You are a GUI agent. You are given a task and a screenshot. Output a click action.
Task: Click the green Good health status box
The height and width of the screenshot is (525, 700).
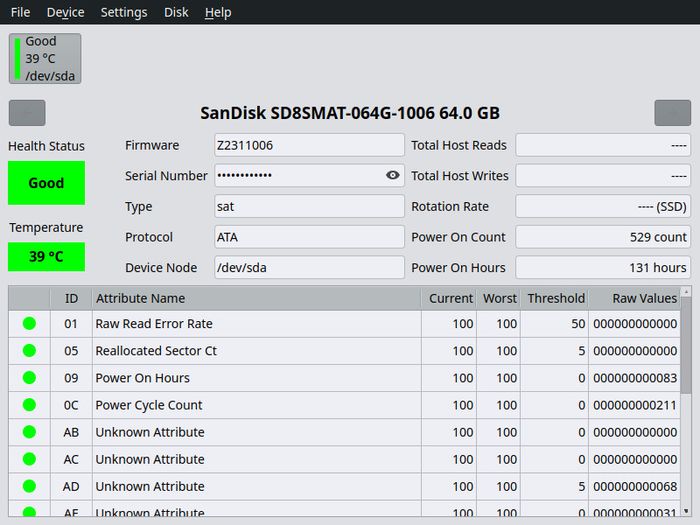(x=46, y=183)
